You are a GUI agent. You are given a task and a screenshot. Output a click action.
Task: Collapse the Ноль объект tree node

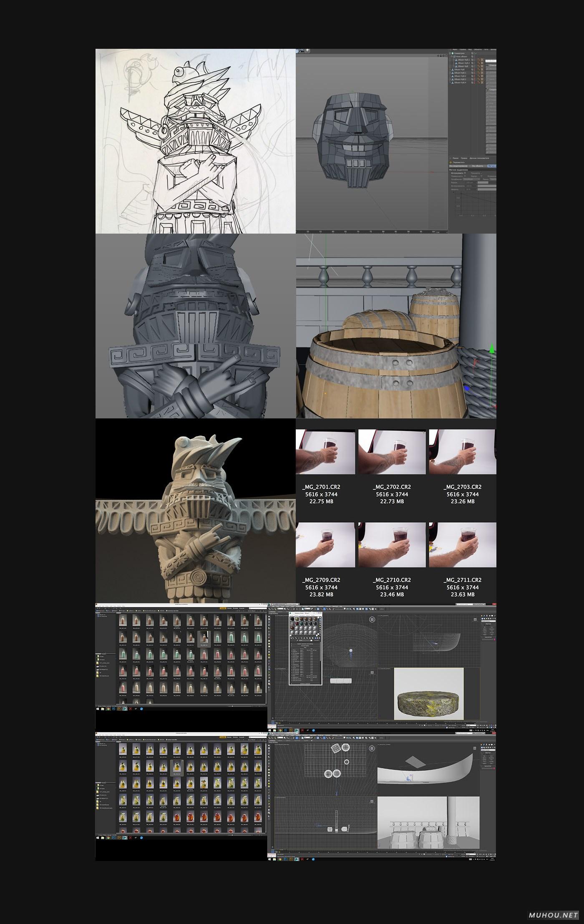[451, 57]
